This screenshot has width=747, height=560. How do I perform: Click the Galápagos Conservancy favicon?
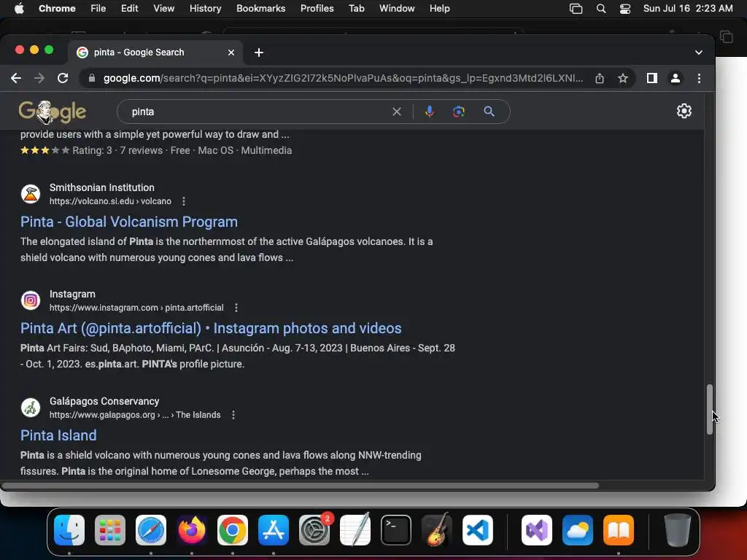click(31, 408)
